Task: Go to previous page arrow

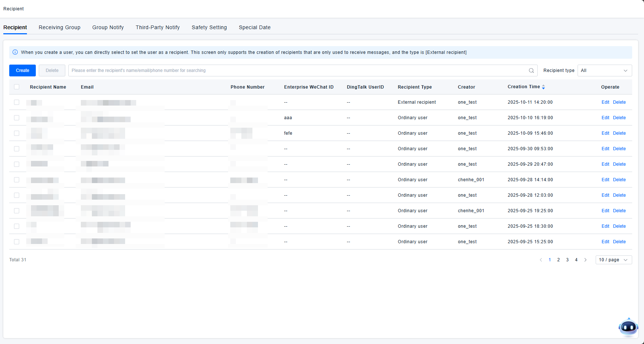Action: coord(541,260)
